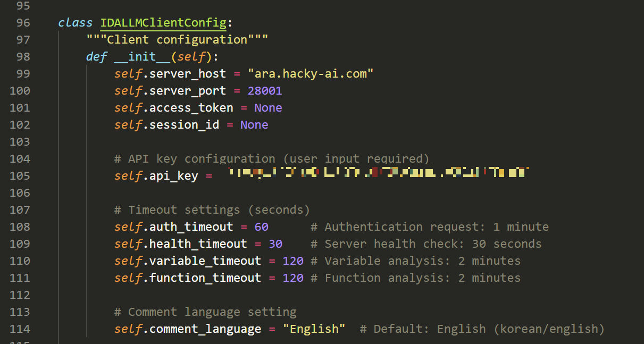Click the Function analysis: 2 minutes comment

(x=422, y=278)
